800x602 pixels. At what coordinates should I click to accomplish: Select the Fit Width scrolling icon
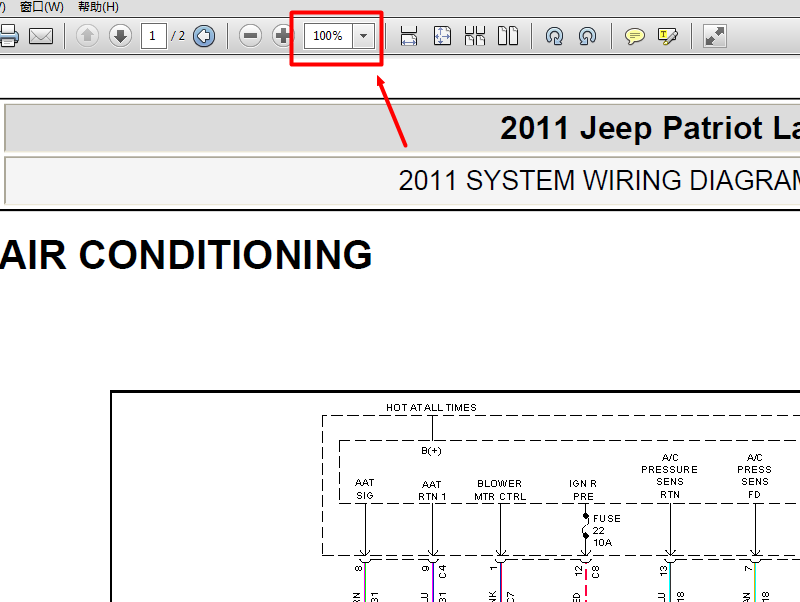409,36
